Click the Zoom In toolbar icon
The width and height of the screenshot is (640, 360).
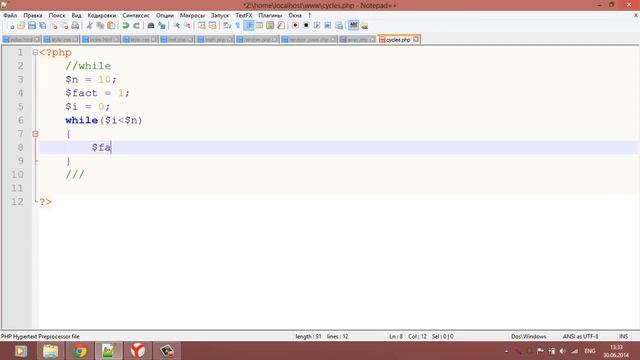pos(176,26)
